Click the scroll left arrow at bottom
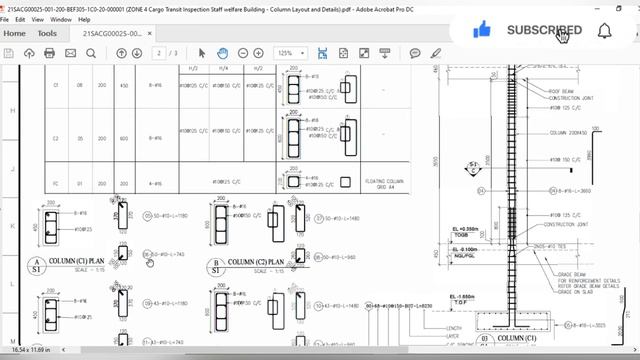 (64, 350)
